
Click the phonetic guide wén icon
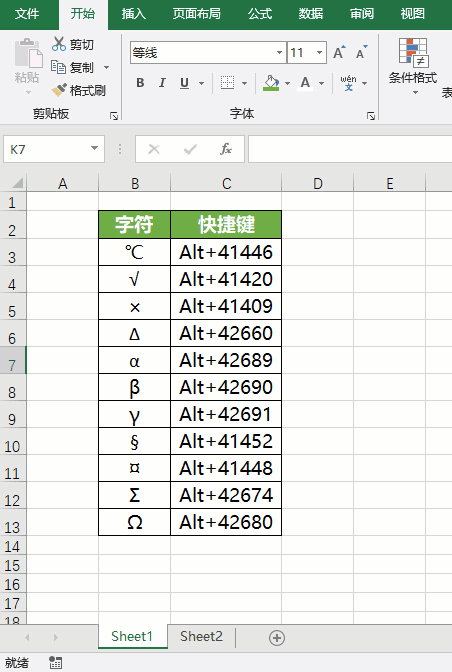coord(348,83)
